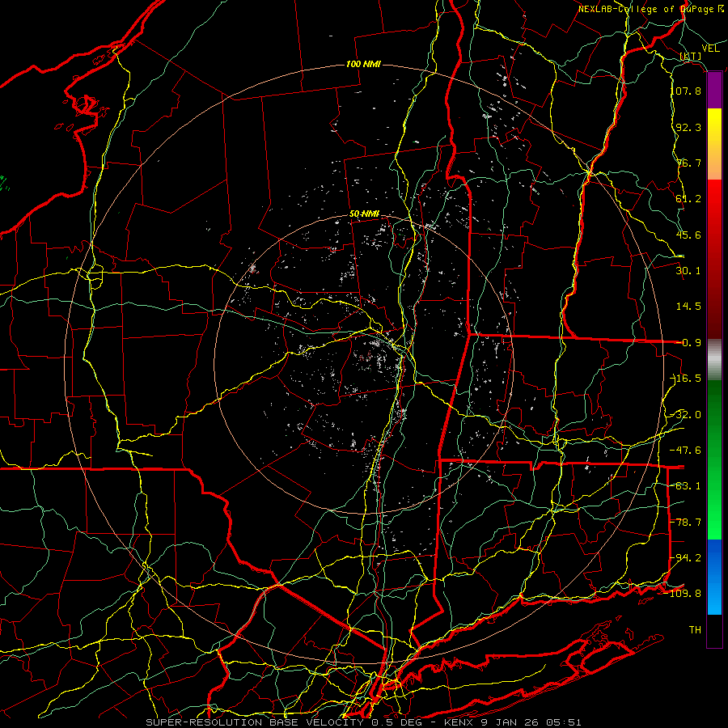Click the -32.0 velocity scale value
This screenshot has width=728, height=728.
[686, 415]
